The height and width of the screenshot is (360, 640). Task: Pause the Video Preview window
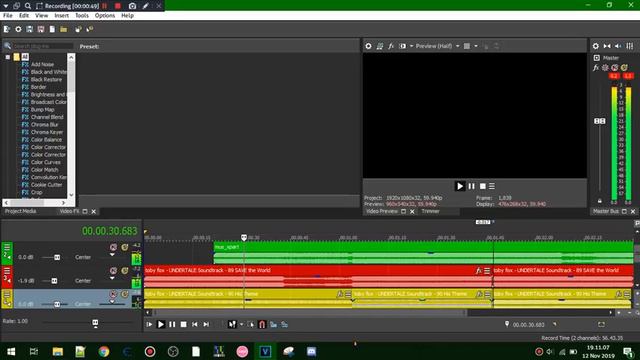471,186
